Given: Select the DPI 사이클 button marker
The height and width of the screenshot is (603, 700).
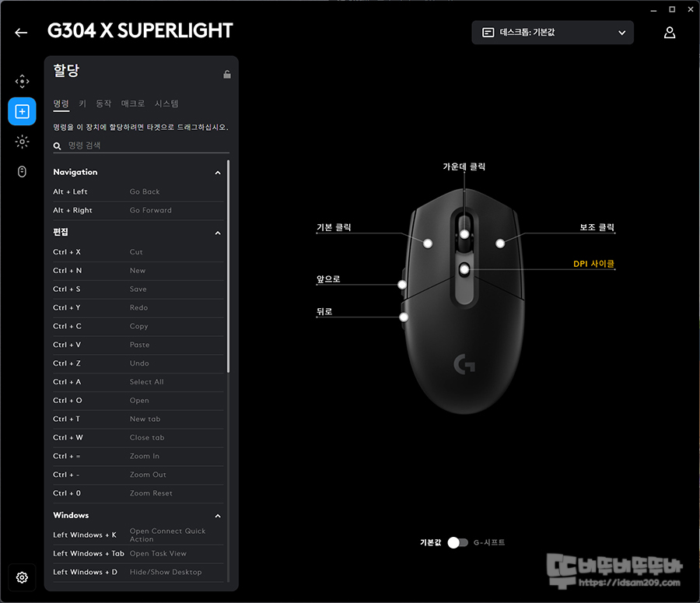Looking at the screenshot, I should (464, 269).
